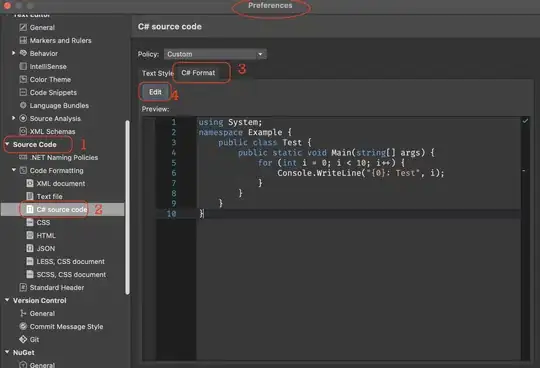Click the Standard Header icon

(x=23, y=287)
